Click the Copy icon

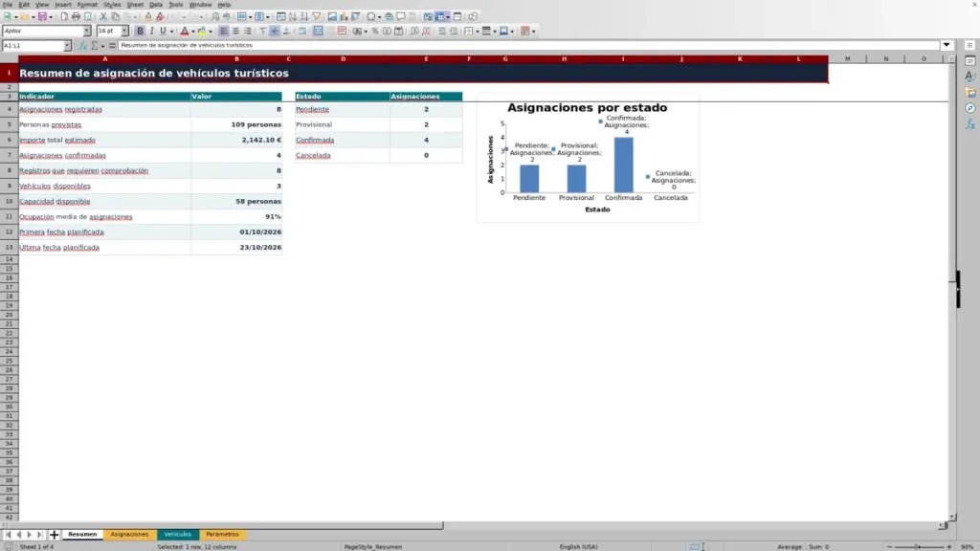(x=115, y=16)
